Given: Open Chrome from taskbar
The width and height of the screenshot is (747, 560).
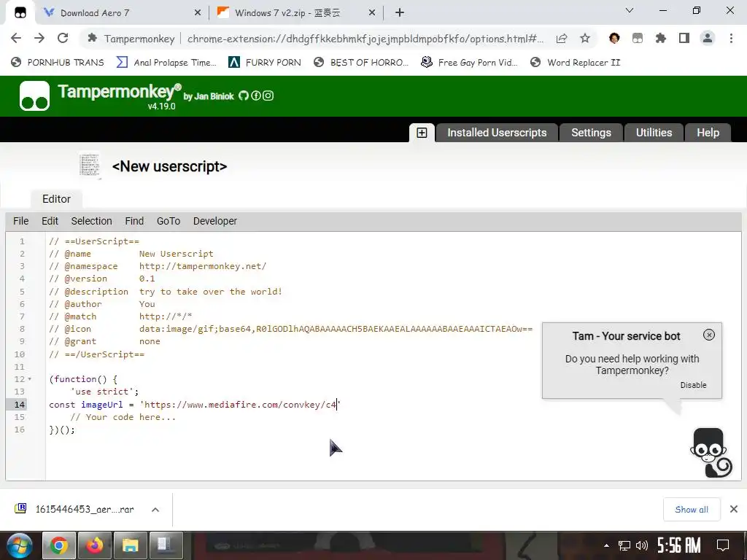Looking at the screenshot, I should click(59, 545).
